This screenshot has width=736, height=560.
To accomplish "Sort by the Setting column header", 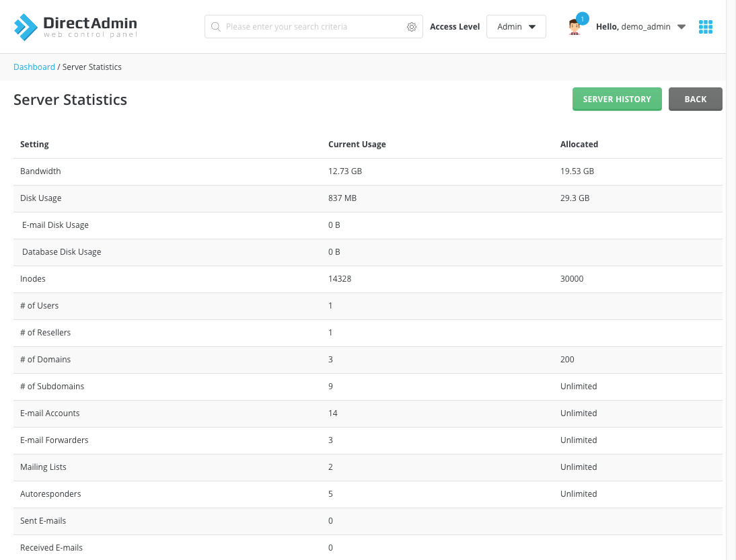I will pos(34,144).
